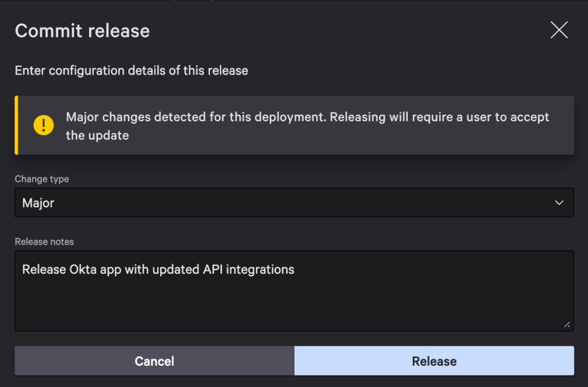This screenshot has width=588, height=387.
Task: Click the Commit release dialog title
Action: (82, 30)
